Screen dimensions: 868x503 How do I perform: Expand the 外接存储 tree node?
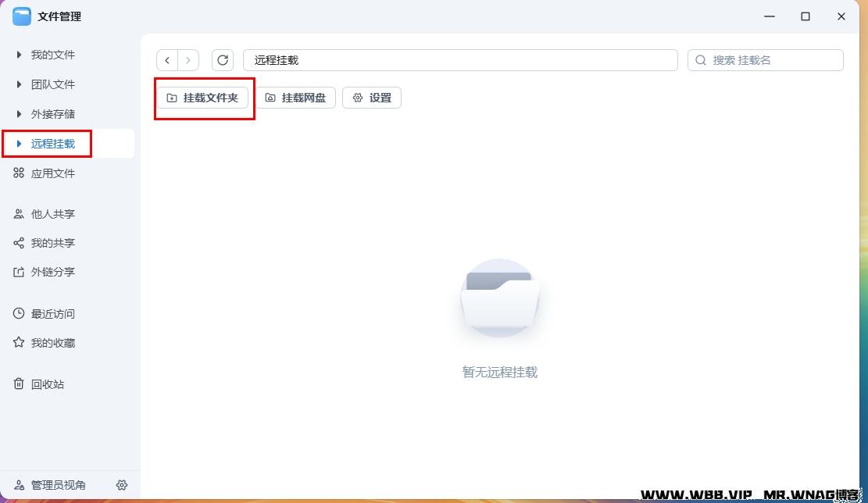tap(20, 114)
